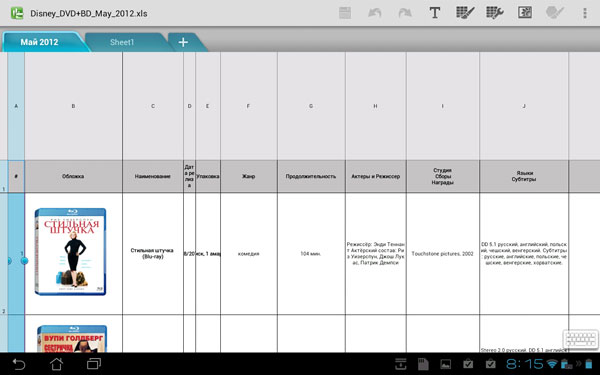Tap the Android back button
Screen dimensions: 600x375
[x=19, y=364]
